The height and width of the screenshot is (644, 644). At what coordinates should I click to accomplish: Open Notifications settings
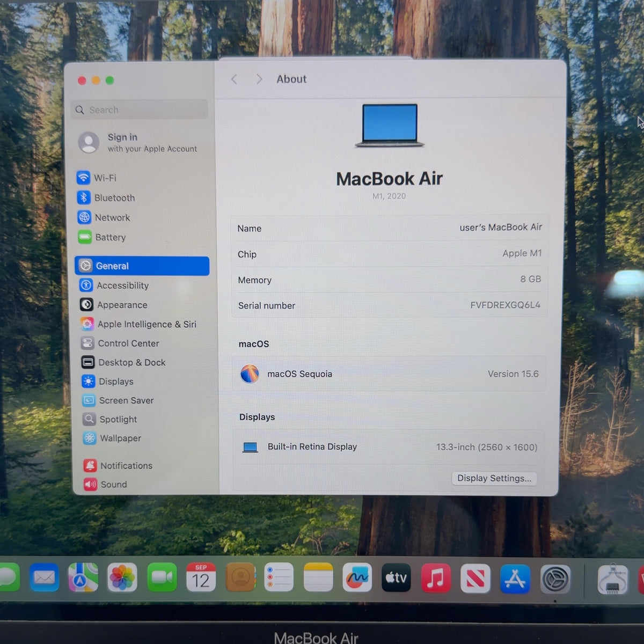[x=118, y=465]
